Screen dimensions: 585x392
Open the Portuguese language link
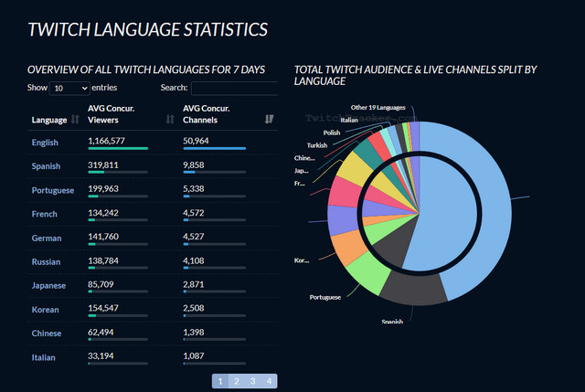tap(53, 190)
